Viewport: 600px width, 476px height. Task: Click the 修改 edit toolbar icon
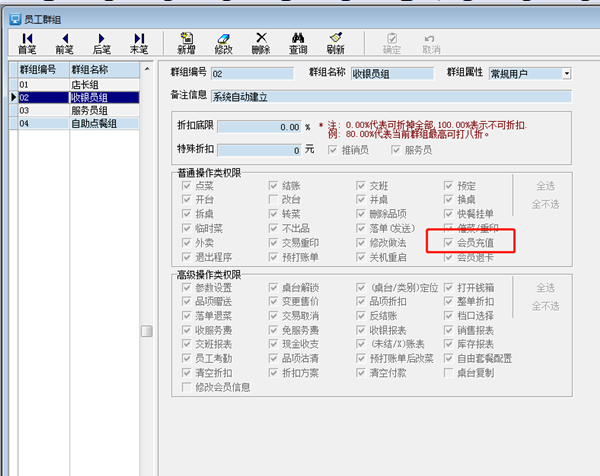point(224,42)
